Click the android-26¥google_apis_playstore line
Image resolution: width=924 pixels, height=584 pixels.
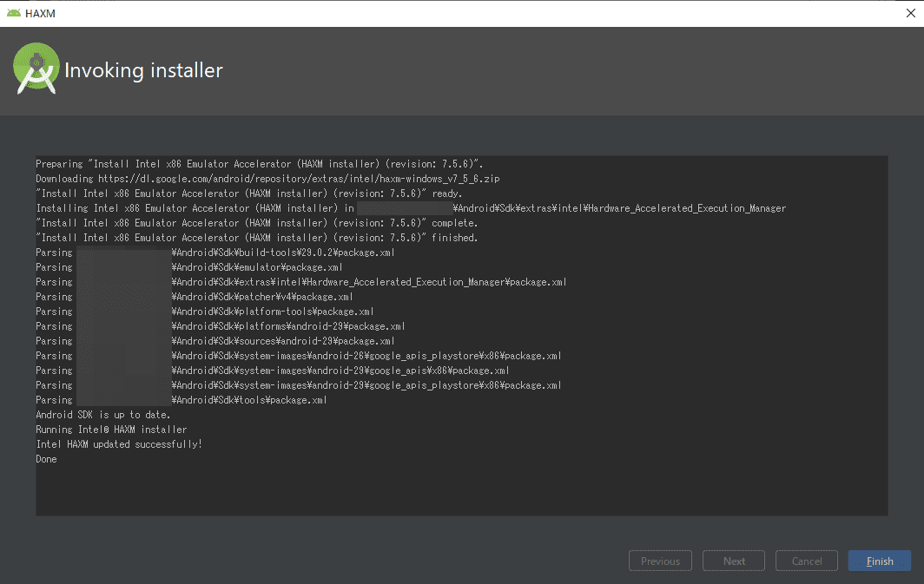pos(299,356)
